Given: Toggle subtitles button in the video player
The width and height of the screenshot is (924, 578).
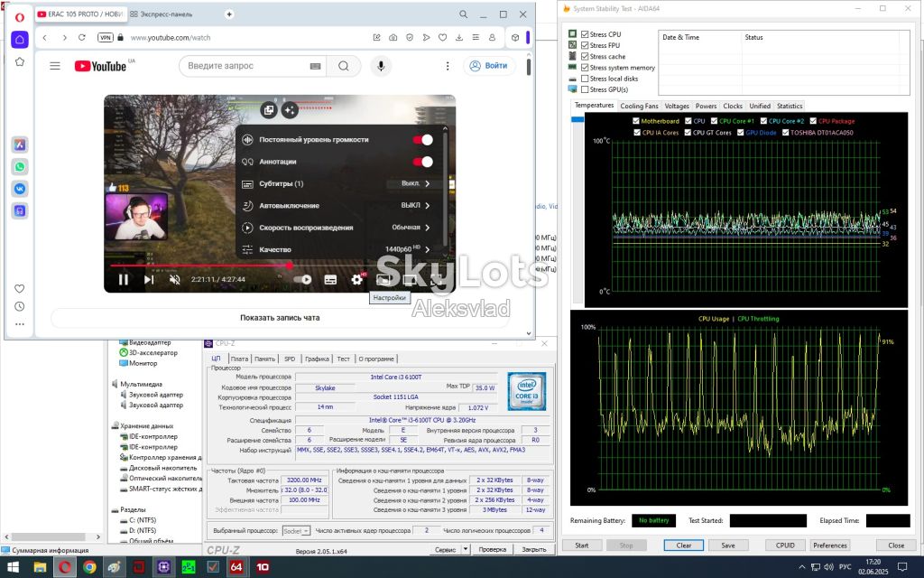Looking at the screenshot, I should (330, 280).
